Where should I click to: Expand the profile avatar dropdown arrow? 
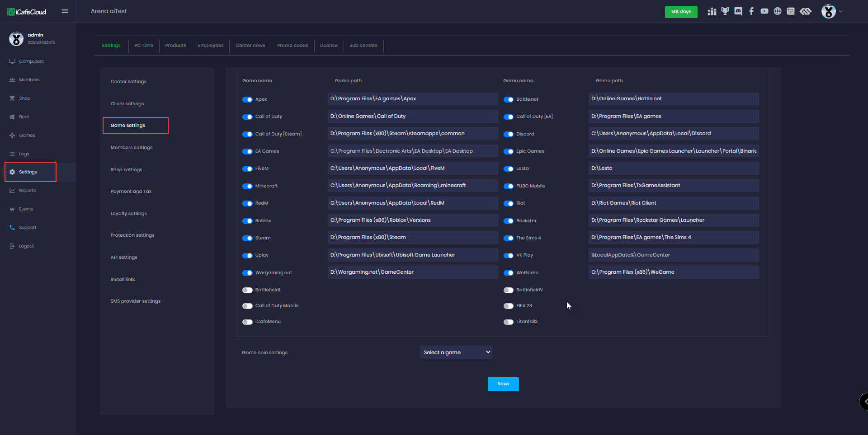click(841, 11)
